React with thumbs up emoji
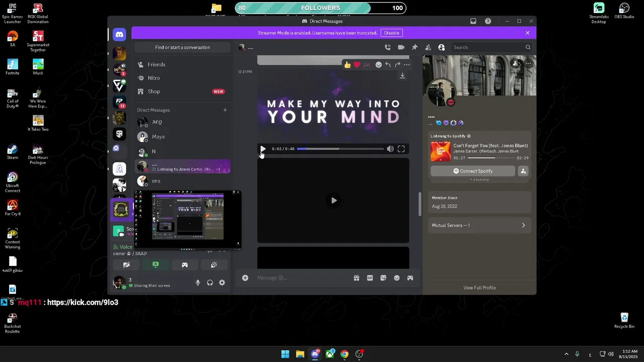 (347, 65)
